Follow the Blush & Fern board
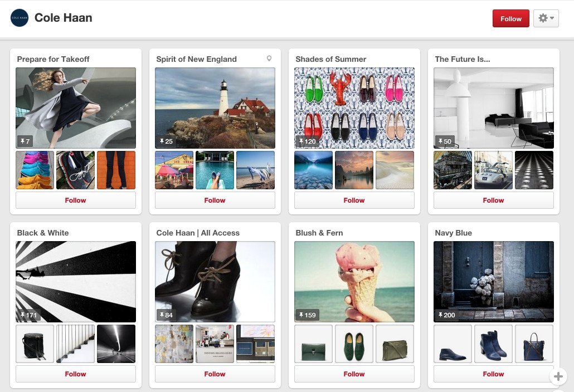The height and width of the screenshot is (392, 574). click(x=354, y=374)
